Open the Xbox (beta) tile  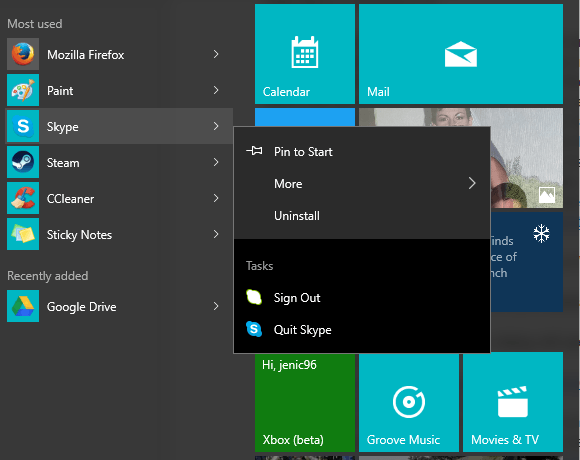(305, 403)
